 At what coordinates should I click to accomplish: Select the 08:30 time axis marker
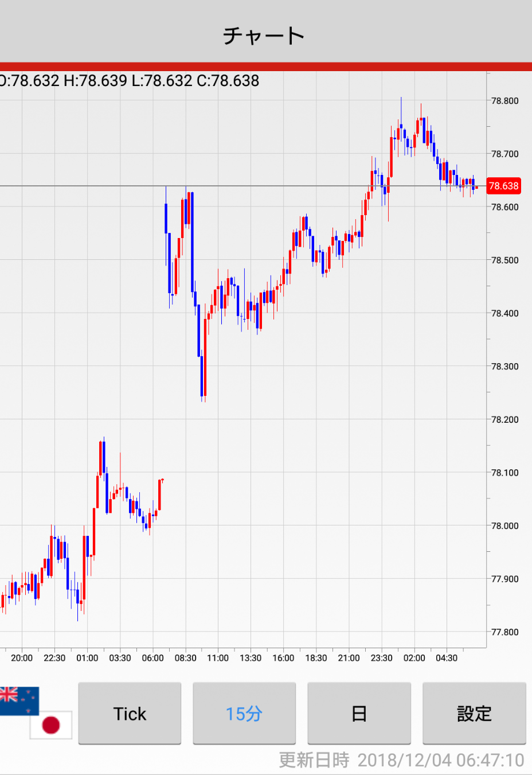[185, 658]
